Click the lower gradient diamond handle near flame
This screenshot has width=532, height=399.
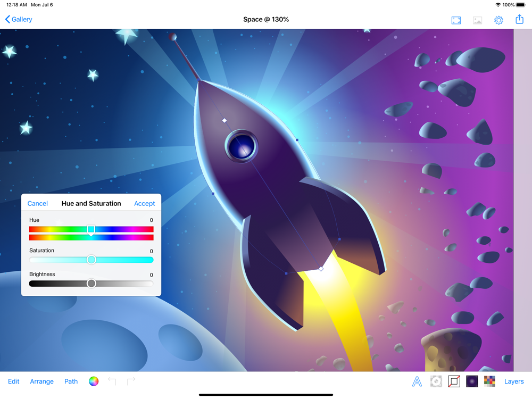[x=321, y=269]
